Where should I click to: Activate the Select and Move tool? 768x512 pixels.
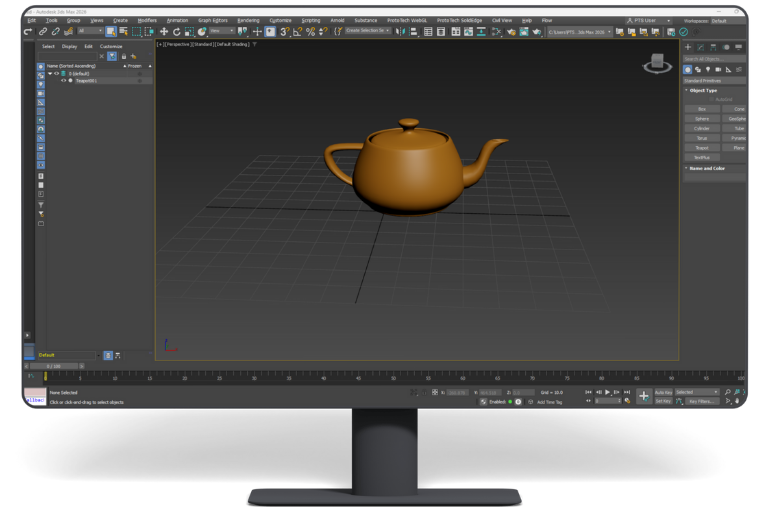click(x=164, y=32)
